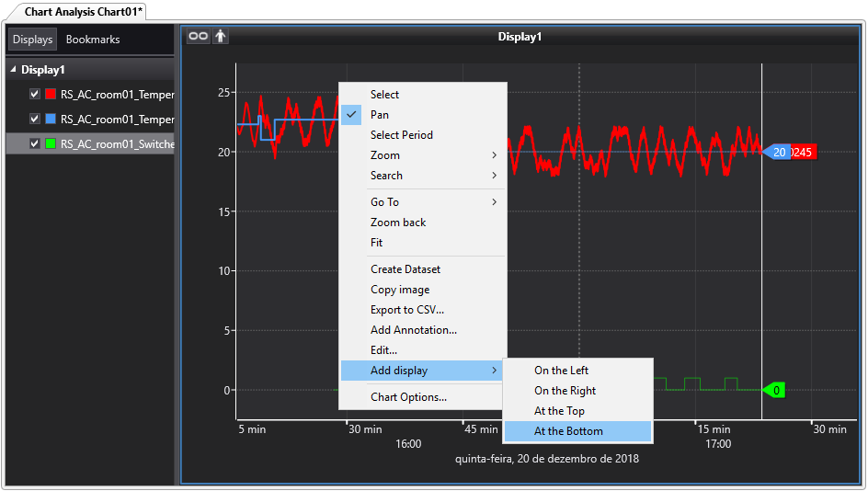Open the Displays tab
868x491 pixels.
point(32,40)
